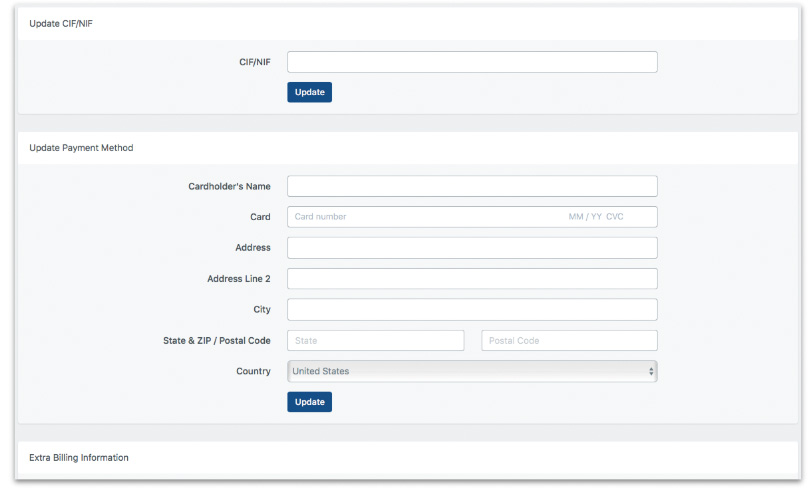810x489 pixels.
Task: Click the Card label text
Action: pos(260,217)
